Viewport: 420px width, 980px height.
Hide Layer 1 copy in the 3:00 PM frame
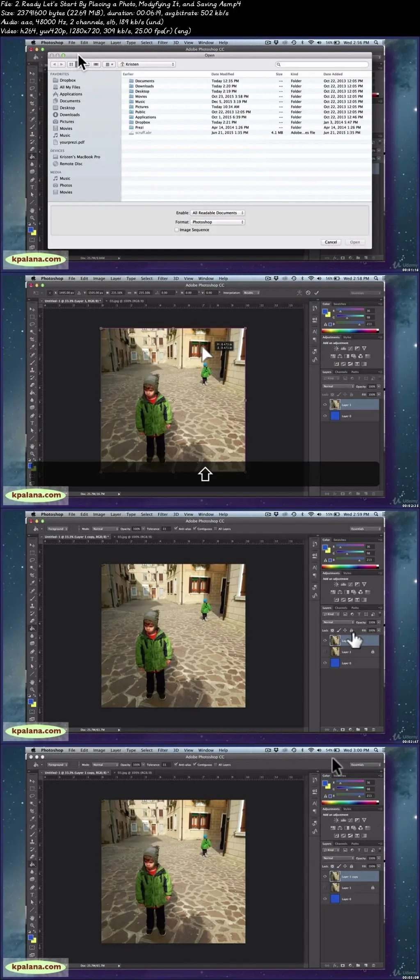tap(325, 876)
